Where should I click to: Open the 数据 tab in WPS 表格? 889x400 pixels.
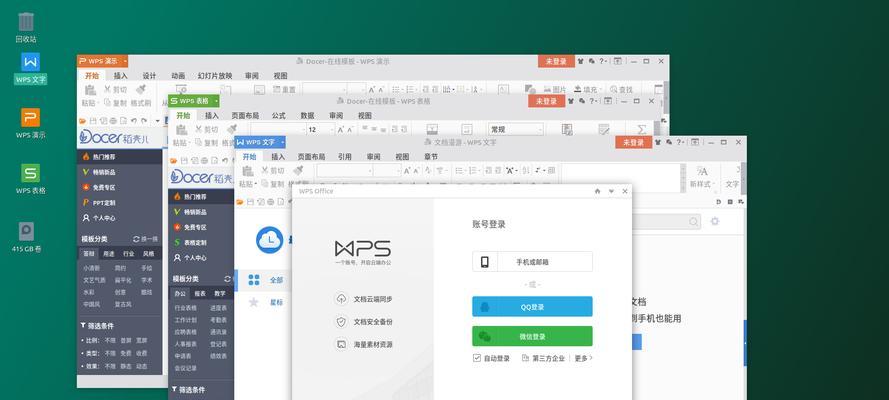[x=307, y=116]
